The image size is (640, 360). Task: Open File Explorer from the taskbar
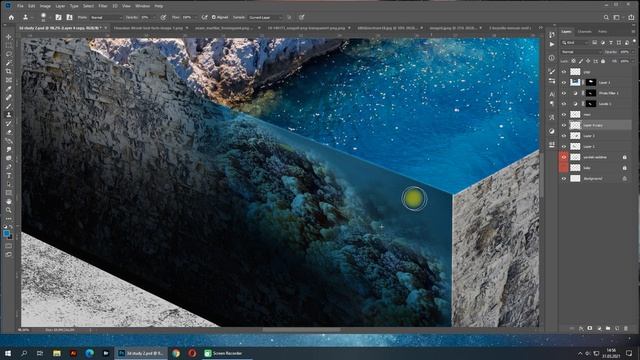pyautogui.click(x=57, y=353)
